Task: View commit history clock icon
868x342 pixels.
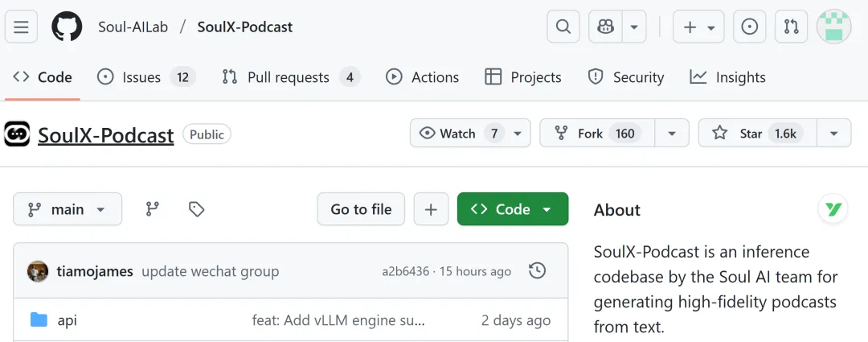Action: click(x=538, y=270)
